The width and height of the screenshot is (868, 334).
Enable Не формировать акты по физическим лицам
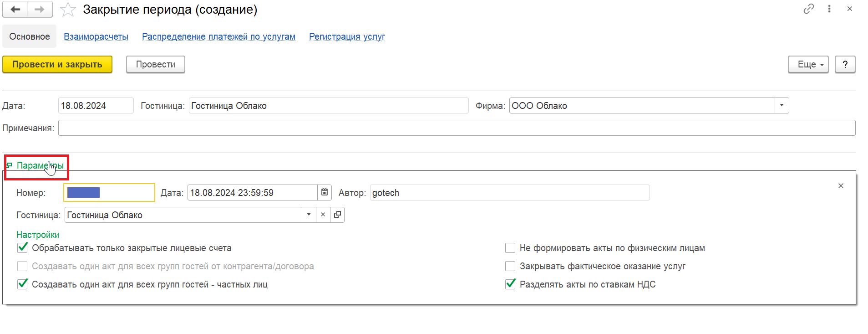click(510, 248)
